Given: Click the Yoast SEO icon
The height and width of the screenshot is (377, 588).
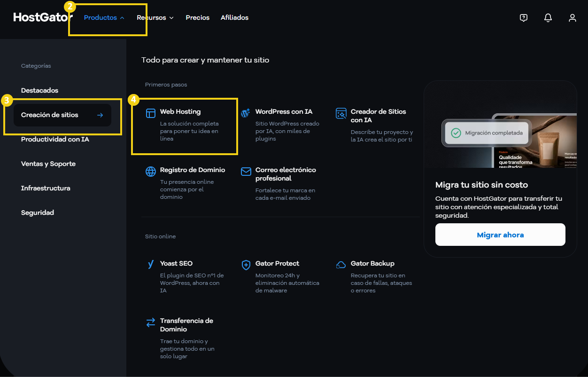Looking at the screenshot, I should pos(150,265).
